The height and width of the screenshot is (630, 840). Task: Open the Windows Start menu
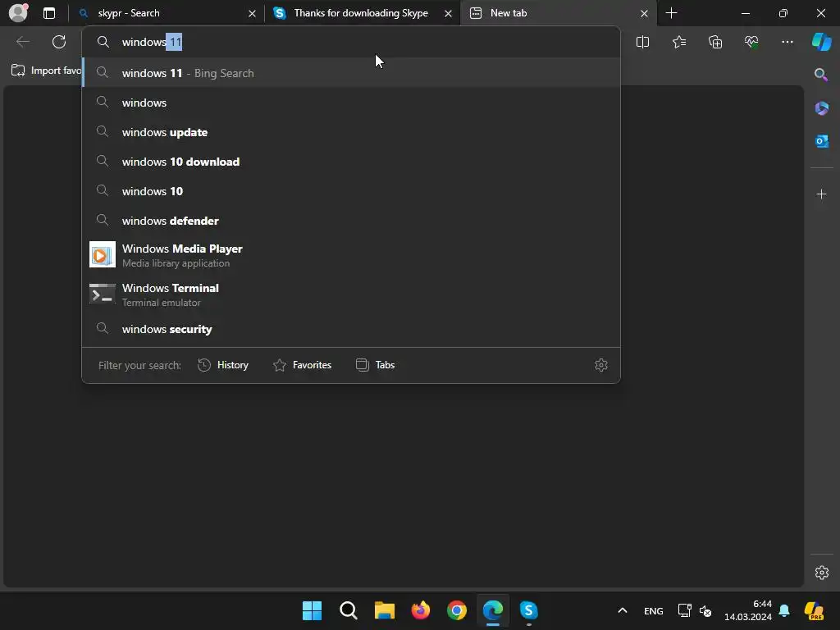pos(312,610)
